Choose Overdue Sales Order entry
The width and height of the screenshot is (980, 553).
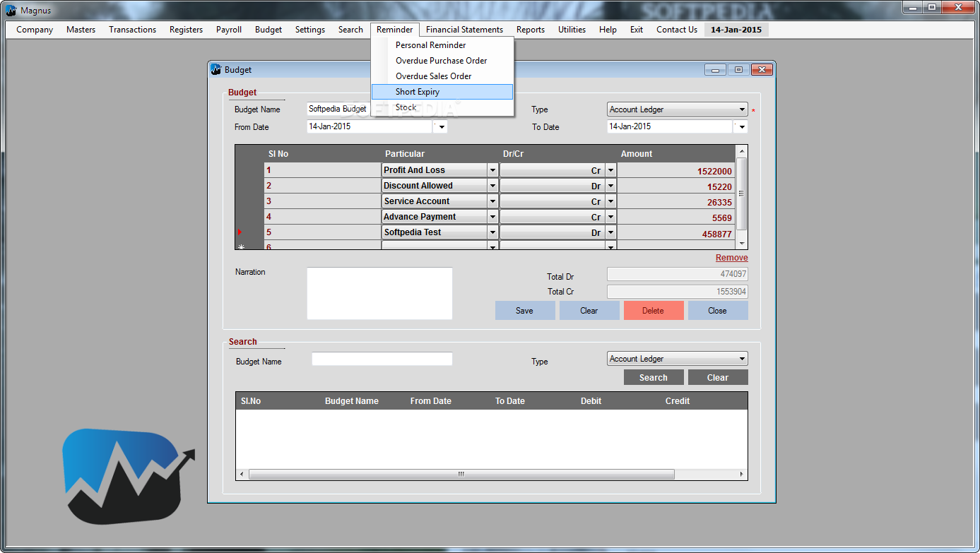click(442, 76)
